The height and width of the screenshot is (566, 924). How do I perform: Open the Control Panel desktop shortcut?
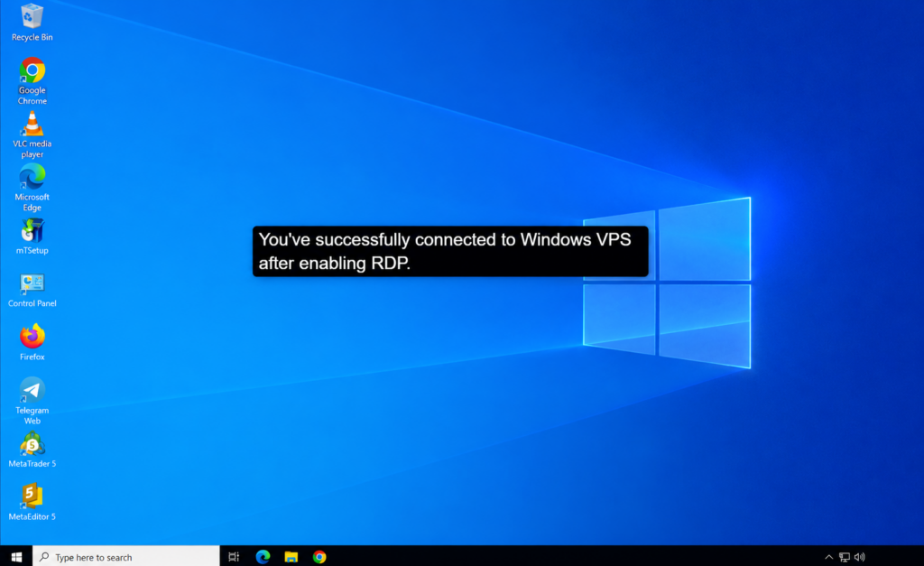pyautogui.click(x=32, y=290)
